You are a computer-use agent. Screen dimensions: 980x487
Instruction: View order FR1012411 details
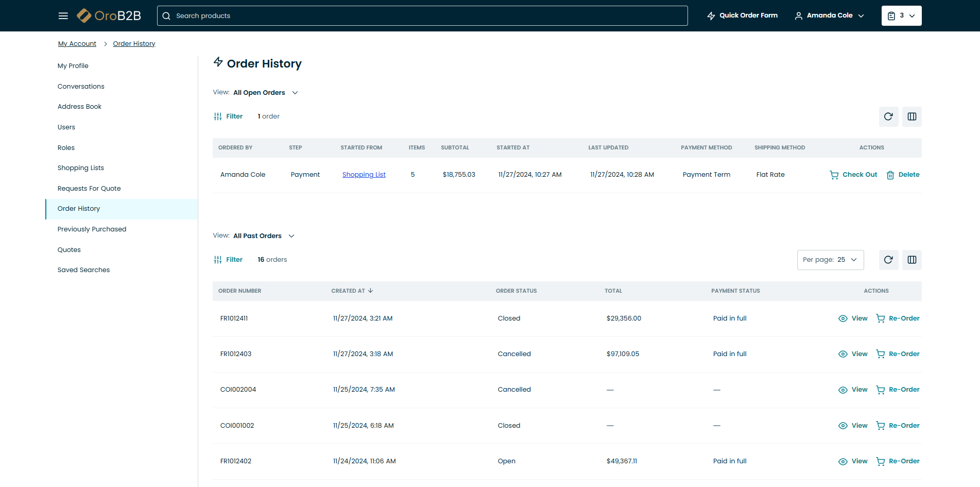pyautogui.click(x=853, y=318)
